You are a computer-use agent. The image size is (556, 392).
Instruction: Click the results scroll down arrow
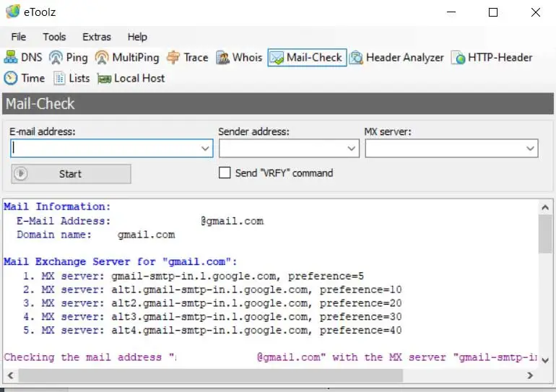[545, 361]
